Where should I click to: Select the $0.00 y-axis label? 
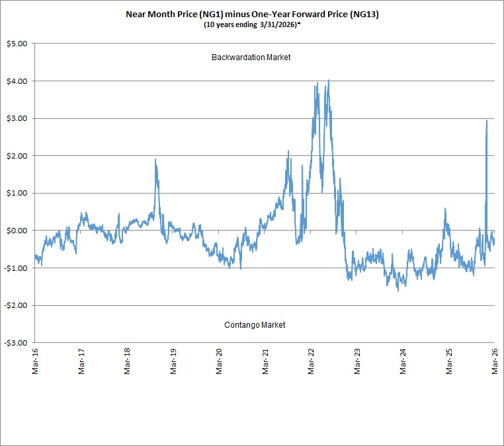coord(17,231)
